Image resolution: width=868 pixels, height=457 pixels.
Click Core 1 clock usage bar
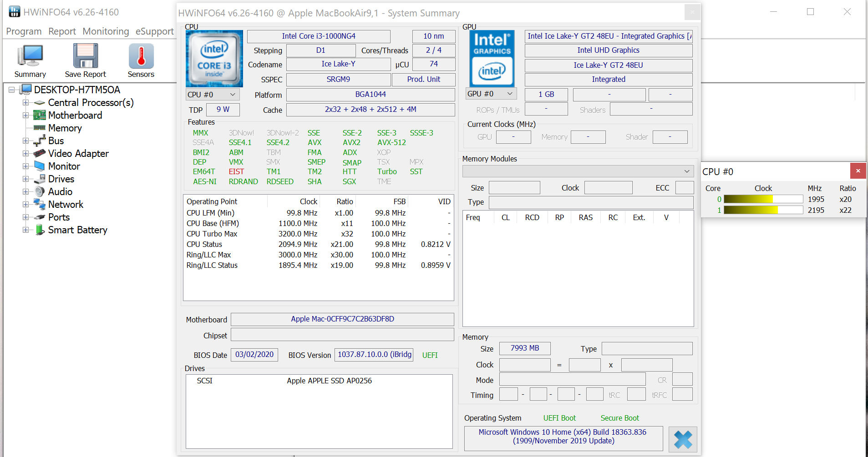[x=763, y=210]
